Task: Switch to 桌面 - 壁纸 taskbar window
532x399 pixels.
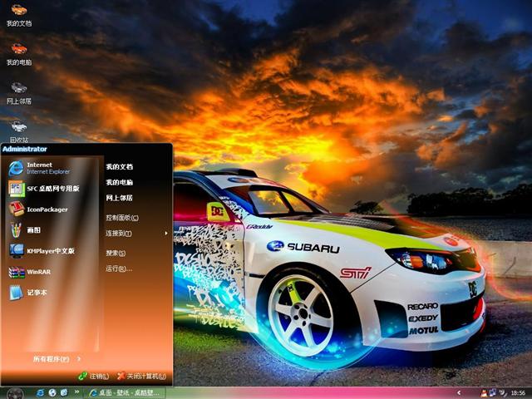Action: click(x=124, y=393)
